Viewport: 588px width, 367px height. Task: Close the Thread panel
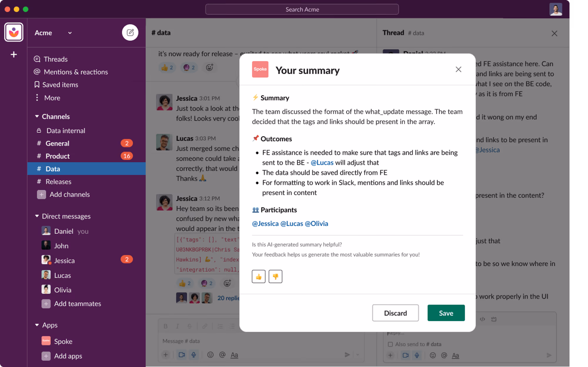[554, 34]
